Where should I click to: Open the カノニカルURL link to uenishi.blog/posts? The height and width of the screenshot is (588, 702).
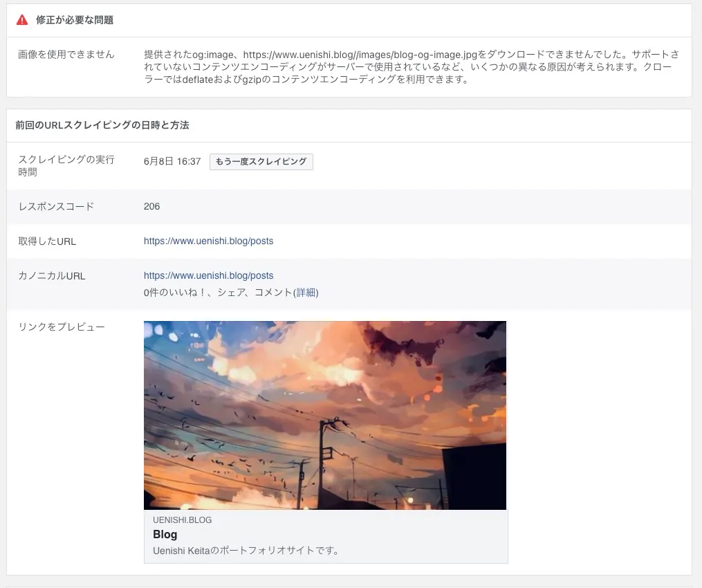(208, 275)
